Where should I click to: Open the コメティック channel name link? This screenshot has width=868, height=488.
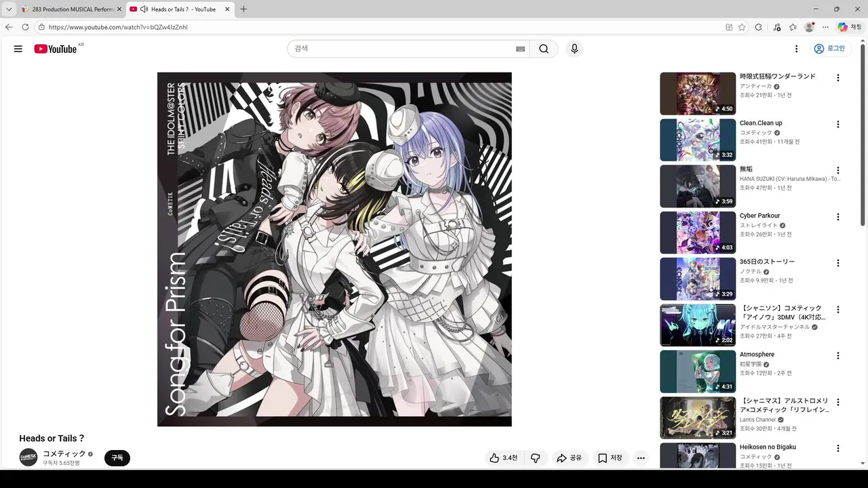coord(64,453)
